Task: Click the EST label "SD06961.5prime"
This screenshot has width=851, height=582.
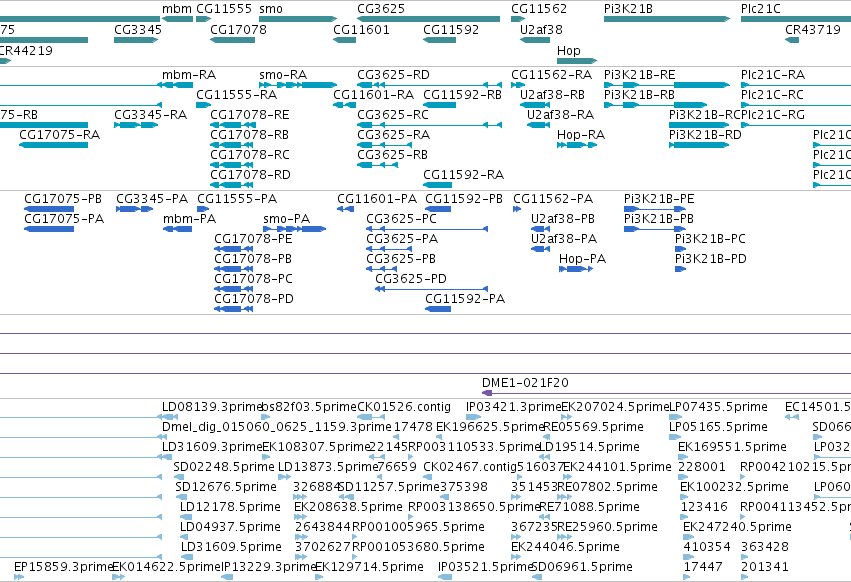Action: (x=582, y=567)
